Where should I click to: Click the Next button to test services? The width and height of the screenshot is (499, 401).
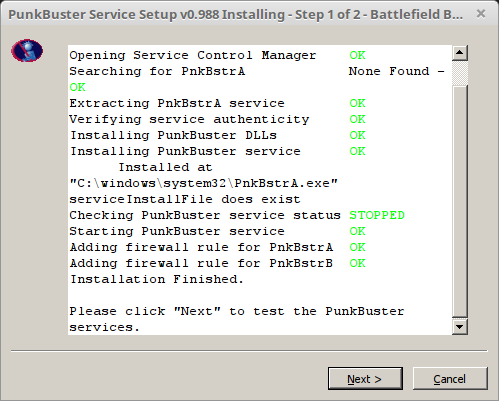click(x=365, y=379)
